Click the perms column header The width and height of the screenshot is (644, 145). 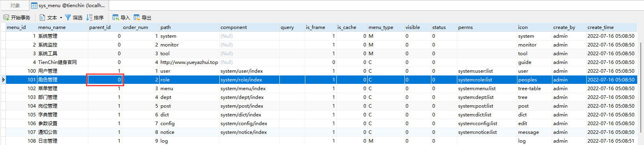[487, 27]
